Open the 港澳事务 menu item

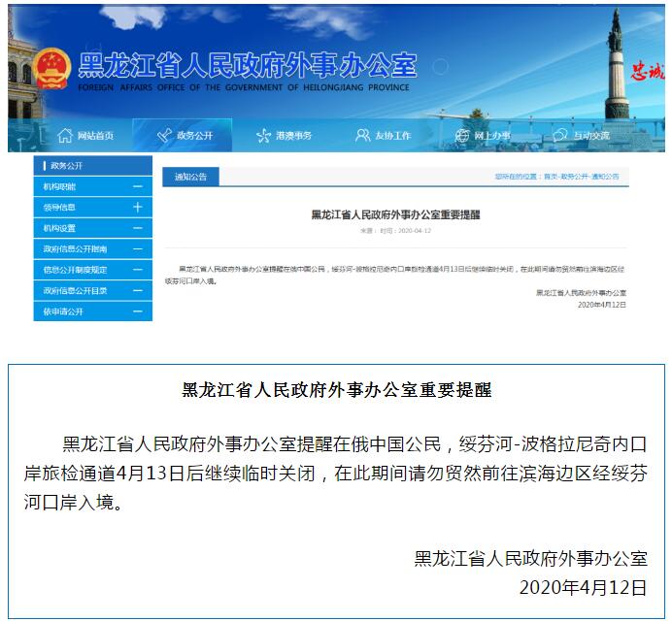tap(293, 136)
